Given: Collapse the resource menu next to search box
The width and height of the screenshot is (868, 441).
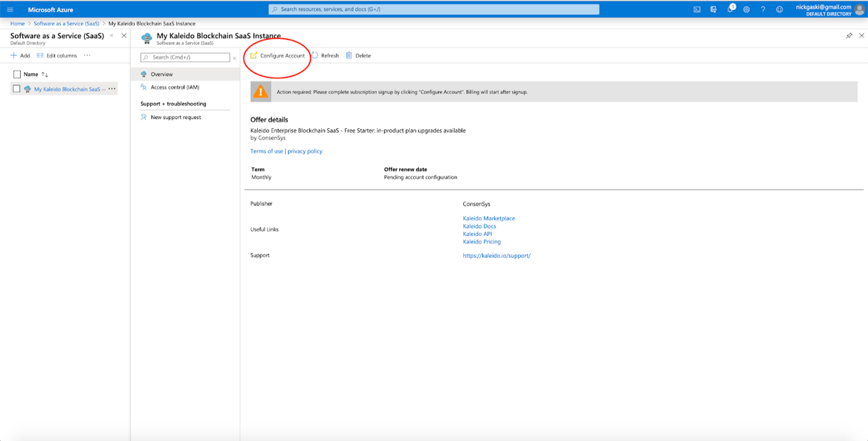Looking at the screenshot, I should pos(234,57).
